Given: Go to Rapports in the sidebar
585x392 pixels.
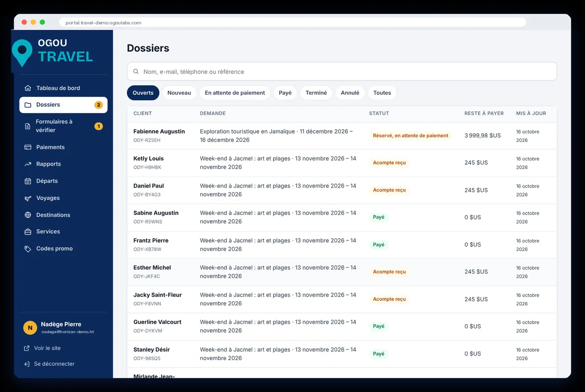Looking at the screenshot, I should [x=63, y=164].
